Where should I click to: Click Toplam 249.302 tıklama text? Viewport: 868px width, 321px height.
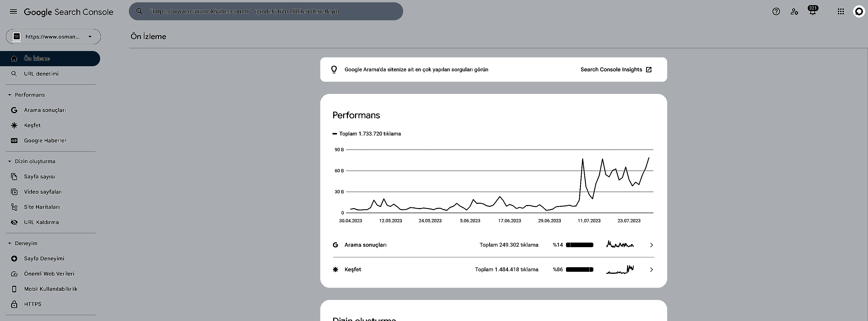coord(509,245)
